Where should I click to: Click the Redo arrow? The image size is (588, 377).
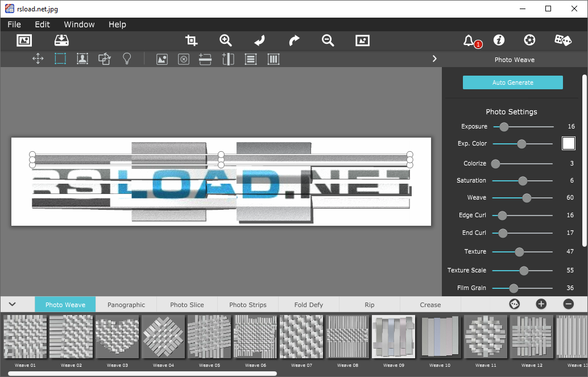[x=294, y=40]
